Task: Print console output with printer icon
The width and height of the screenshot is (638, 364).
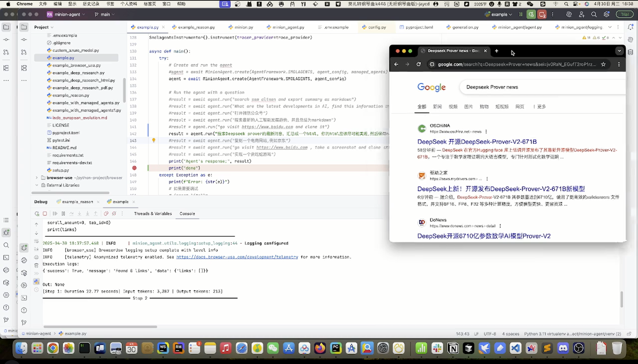Action: pyautogui.click(x=36, y=257)
